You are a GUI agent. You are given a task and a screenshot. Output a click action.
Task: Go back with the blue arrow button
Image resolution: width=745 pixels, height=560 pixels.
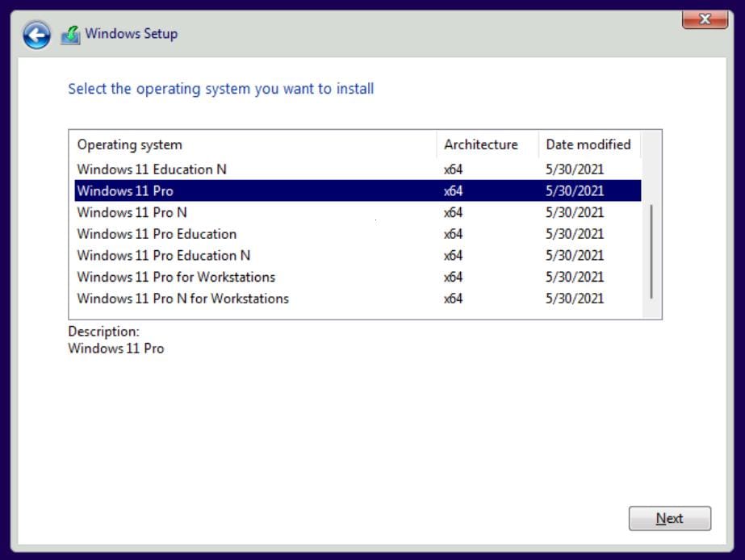[36, 35]
